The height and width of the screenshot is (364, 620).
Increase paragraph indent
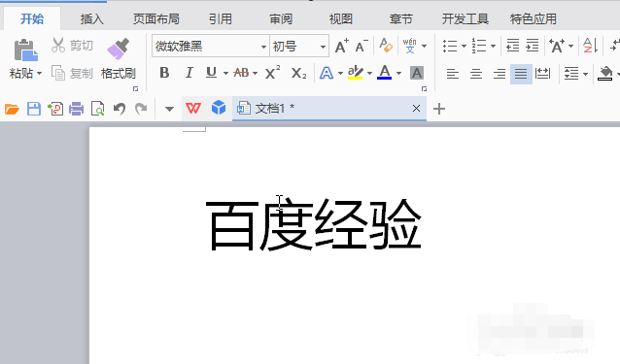(533, 46)
